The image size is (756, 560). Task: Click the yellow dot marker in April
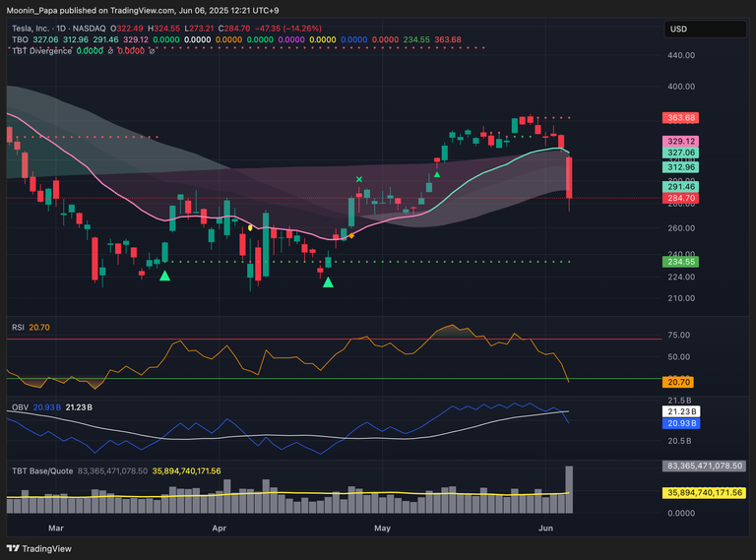(x=250, y=227)
